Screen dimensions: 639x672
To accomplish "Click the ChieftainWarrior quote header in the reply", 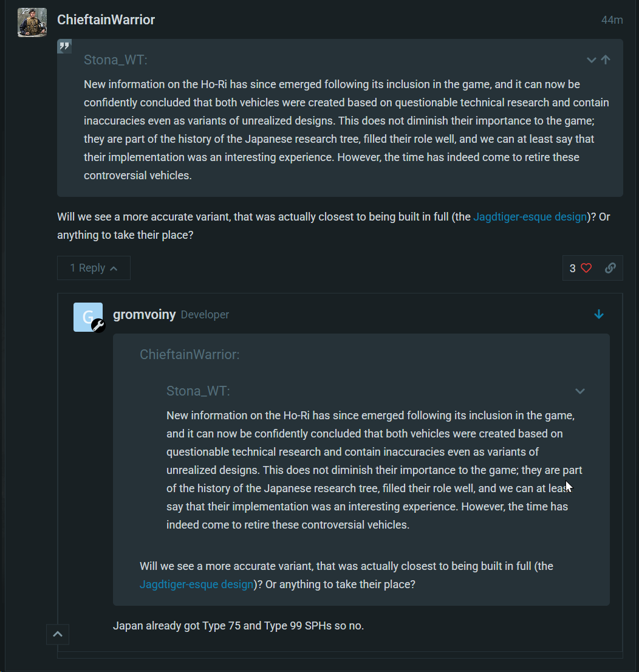I will (190, 355).
